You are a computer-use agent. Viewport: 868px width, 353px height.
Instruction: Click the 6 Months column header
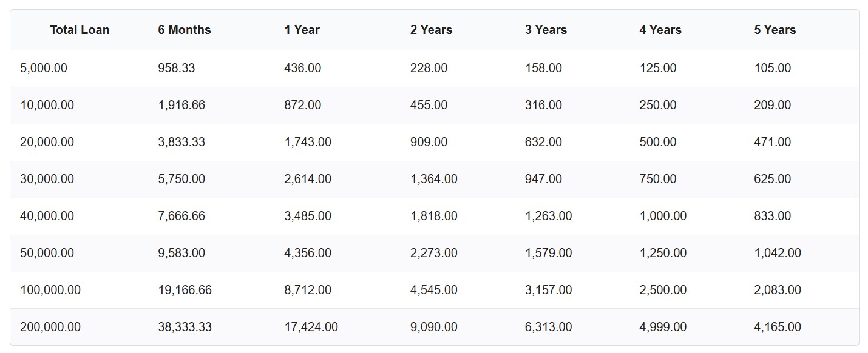[185, 30]
